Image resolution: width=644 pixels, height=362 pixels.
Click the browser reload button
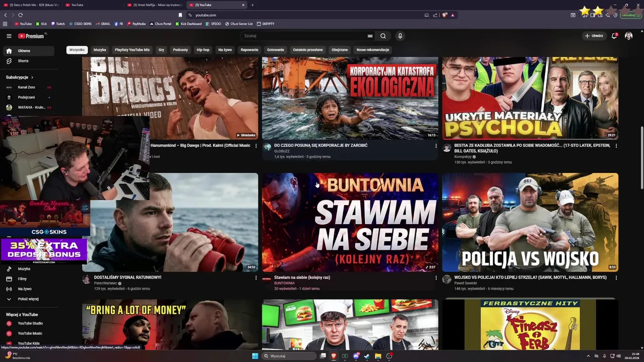pos(20,15)
